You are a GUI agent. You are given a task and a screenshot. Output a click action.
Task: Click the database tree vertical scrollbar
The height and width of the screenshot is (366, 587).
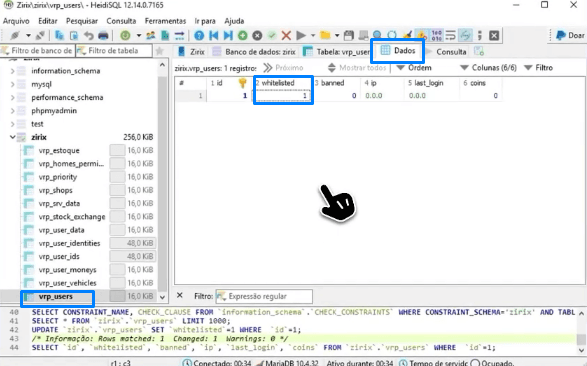(x=162, y=180)
